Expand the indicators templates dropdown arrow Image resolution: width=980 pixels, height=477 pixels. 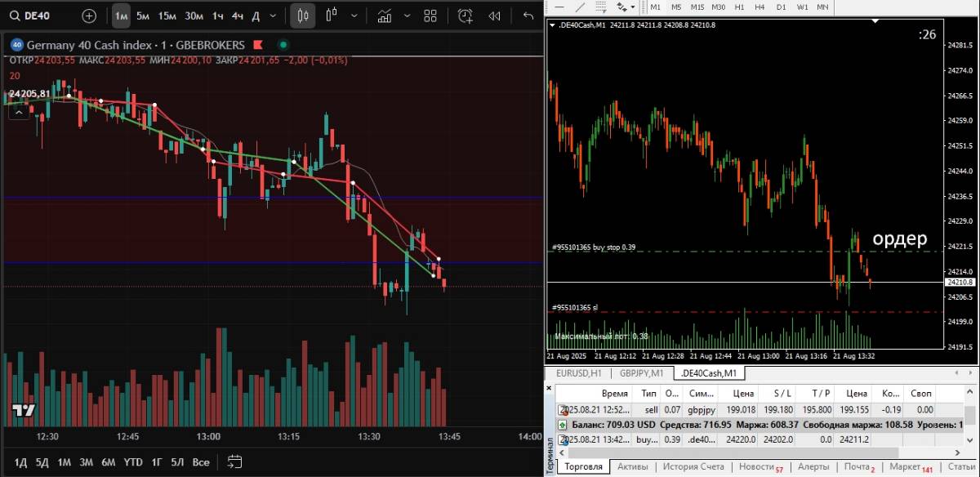click(408, 16)
